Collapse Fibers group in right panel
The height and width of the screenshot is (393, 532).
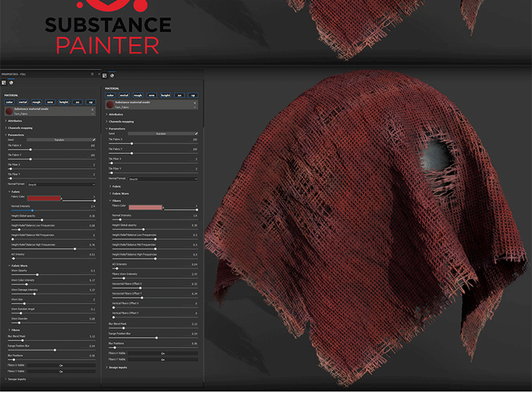(x=115, y=201)
